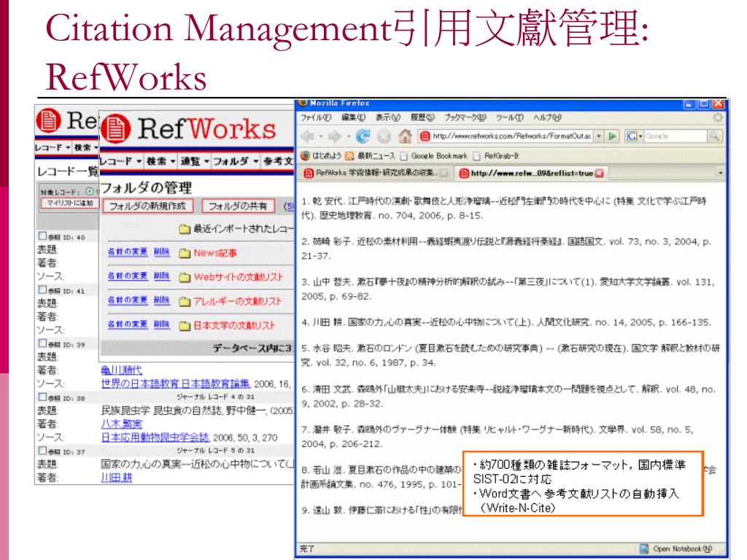The width and height of the screenshot is (747, 560).
Task: Click the RefWorks favicon in the URL bar
Action: [x=425, y=136]
